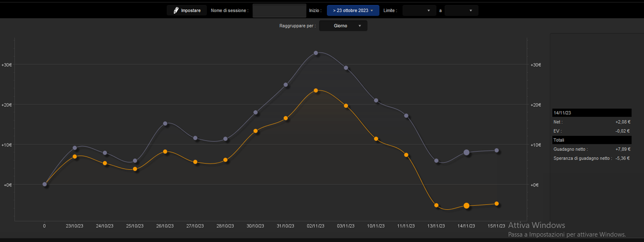
Task: Click the gray data point at 11/11/23
Action: pyautogui.click(x=406, y=116)
